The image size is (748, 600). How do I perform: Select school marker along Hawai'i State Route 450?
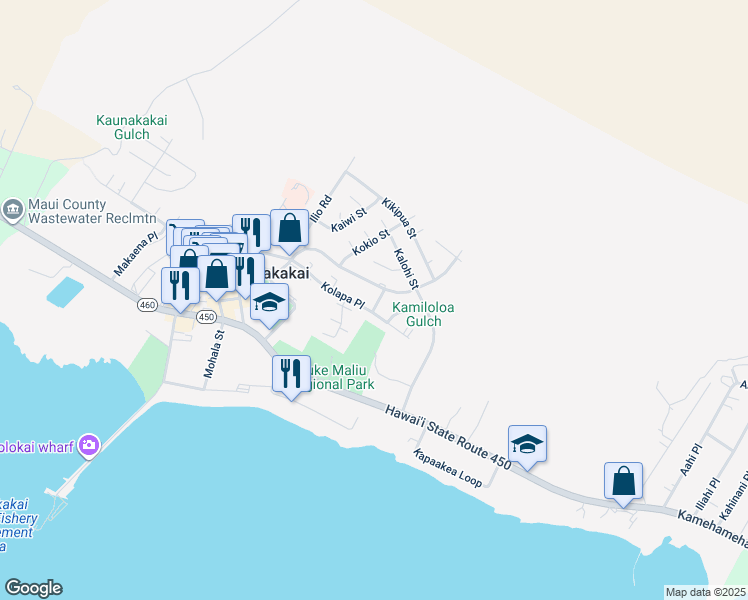click(x=527, y=446)
